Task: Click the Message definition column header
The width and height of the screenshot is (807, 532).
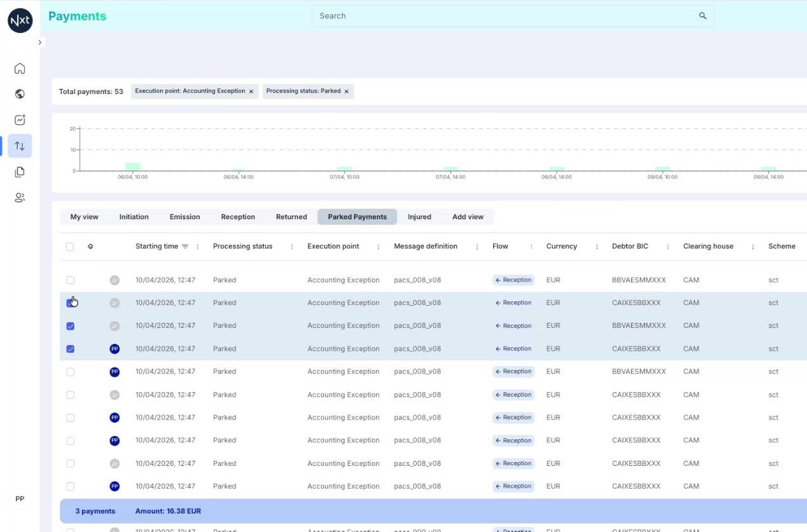Action: tap(426, 247)
